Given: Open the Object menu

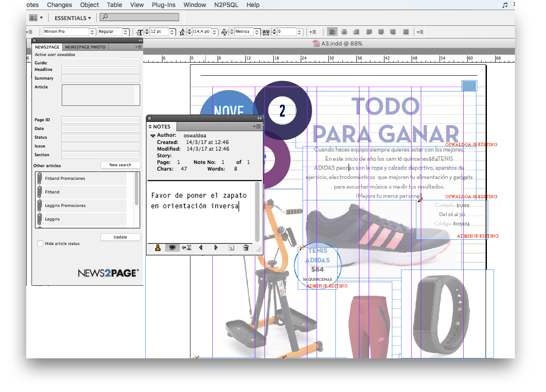Looking at the screenshot, I should pos(89,5).
